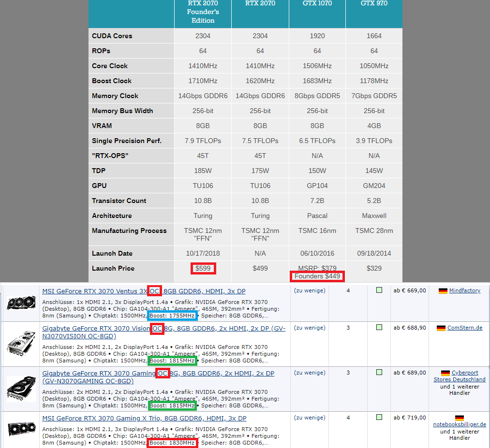Click the '1620MHz' boost clock value
The image size is (490, 448).
coord(260,81)
